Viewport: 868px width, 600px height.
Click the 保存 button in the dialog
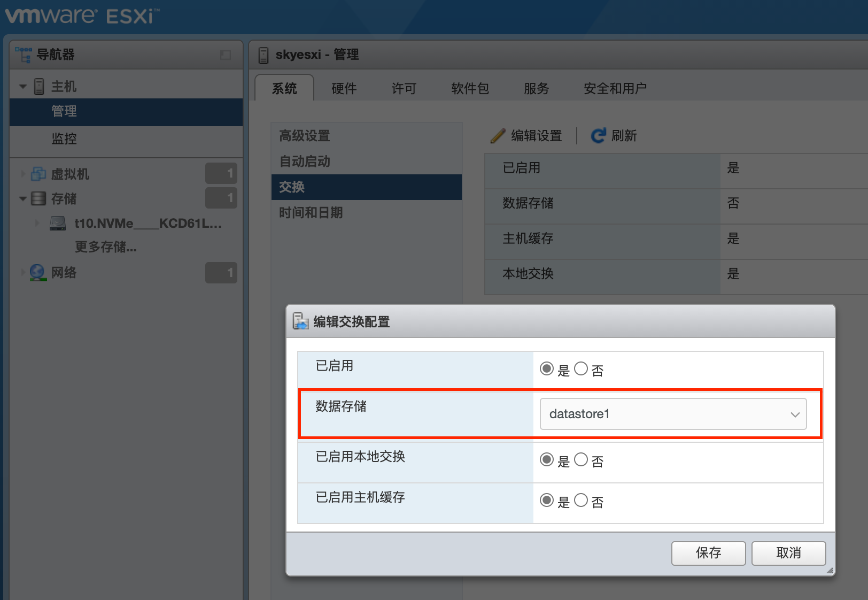click(x=708, y=553)
